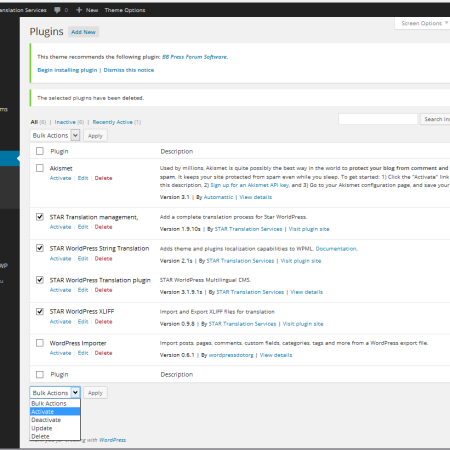Viewport: 450px width, 450px height.
Task: Click top Apply button
Action: tap(95, 136)
